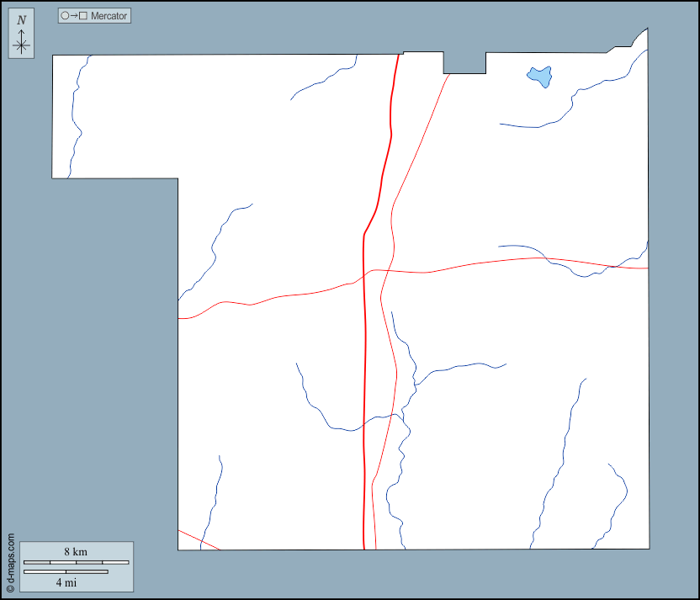Click the circle-to-square projection symbol

(74, 16)
